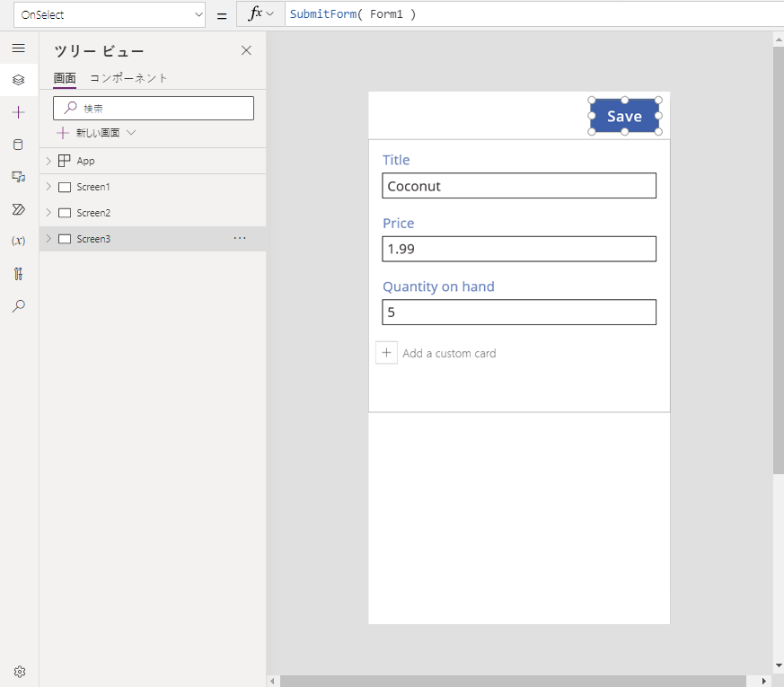Viewport: 784px width, 687px height.
Task: Click the Price field label
Action: pyautogui.click(x=399, y=223)
